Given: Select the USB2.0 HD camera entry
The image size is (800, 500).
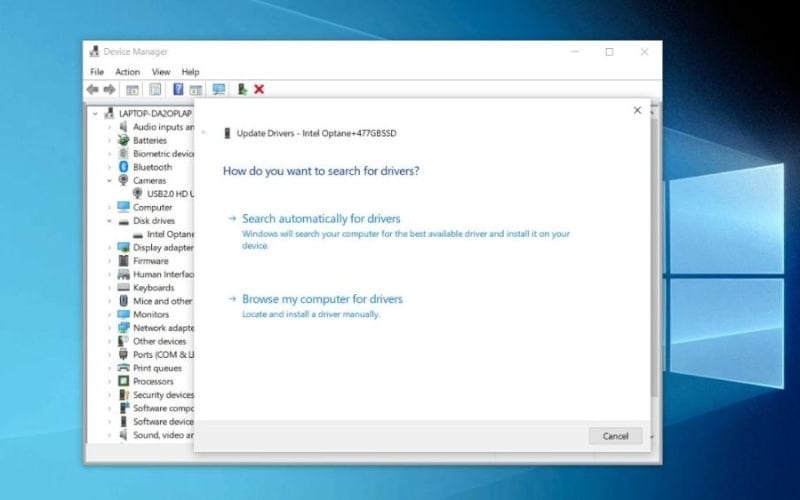Looking at the screenshot, I should pos(170,194).
